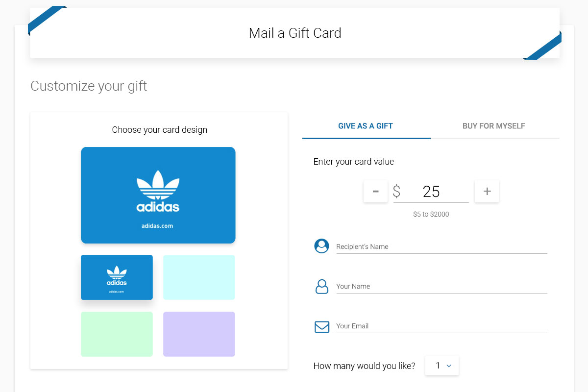
Task: Click the 'Enter your card value' label
Action: pos(354,162)
